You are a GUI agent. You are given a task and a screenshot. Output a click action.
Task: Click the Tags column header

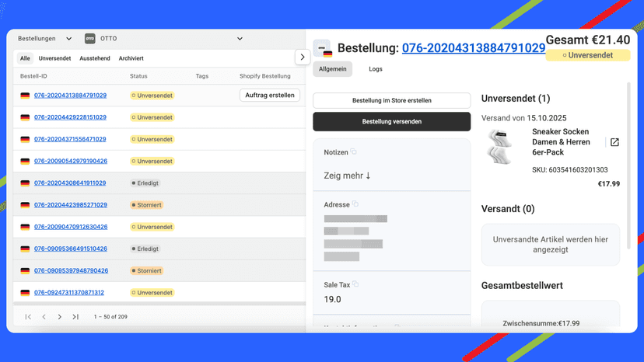[x=202, y=76]
